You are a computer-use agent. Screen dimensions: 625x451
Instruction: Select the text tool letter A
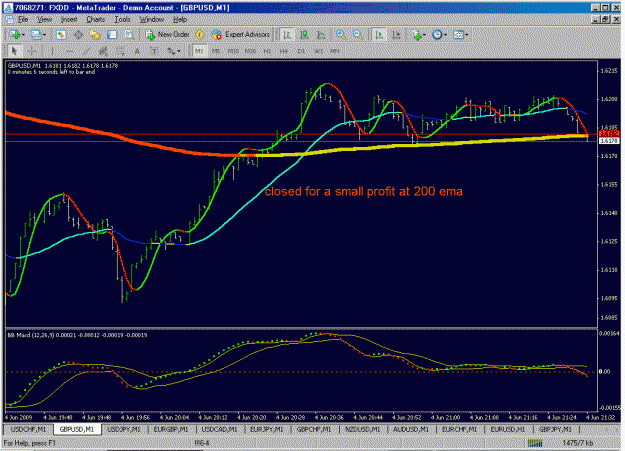[x=137, y=51]
